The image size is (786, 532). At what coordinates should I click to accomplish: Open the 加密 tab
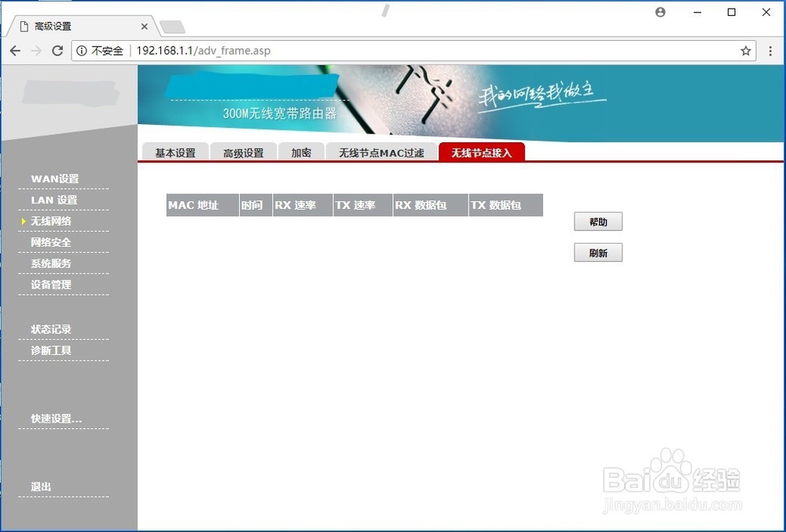(301, 152)
